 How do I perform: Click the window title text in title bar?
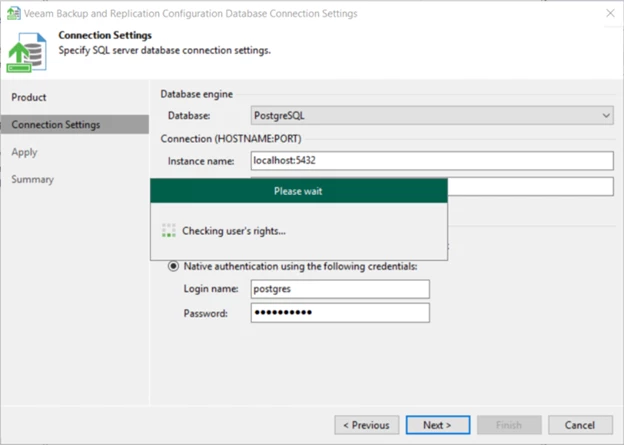pyautogui.click(x=191, y=14)
